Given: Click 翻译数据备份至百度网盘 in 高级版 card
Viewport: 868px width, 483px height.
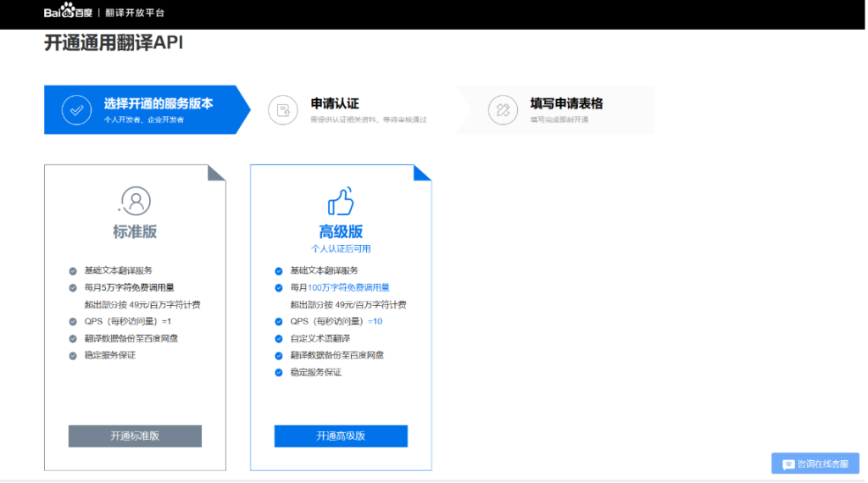Looking at the screenshot, I should click(337, 355).
